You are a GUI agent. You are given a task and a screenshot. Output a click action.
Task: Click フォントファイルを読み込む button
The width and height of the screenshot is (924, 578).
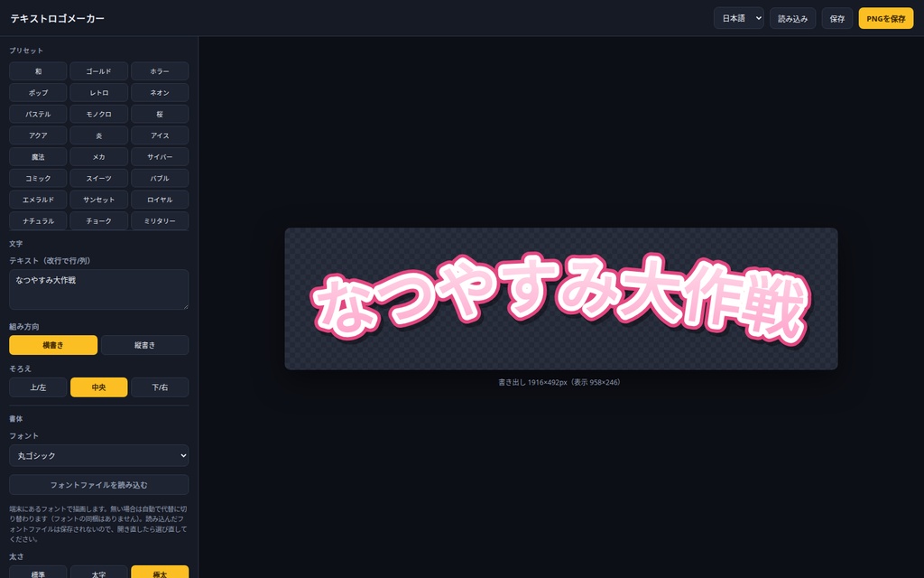coord(99,485)
